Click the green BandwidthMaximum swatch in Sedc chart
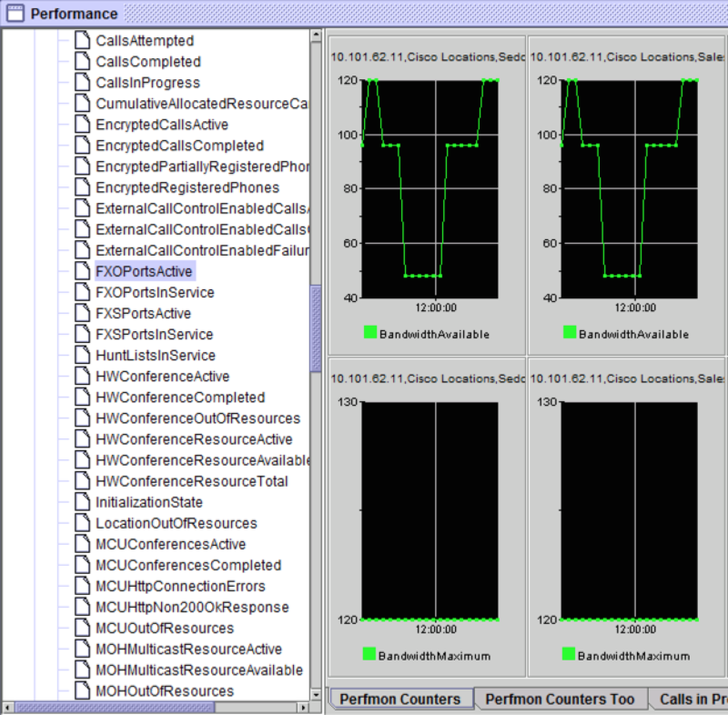This screenshot has height=715, width=728. coord(369,654)
